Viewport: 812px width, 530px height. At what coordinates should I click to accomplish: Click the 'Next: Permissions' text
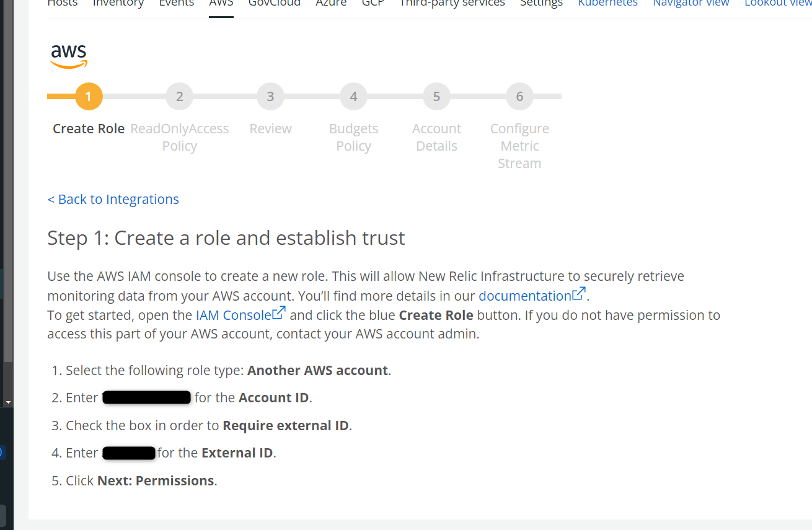(x=156, y=481)
